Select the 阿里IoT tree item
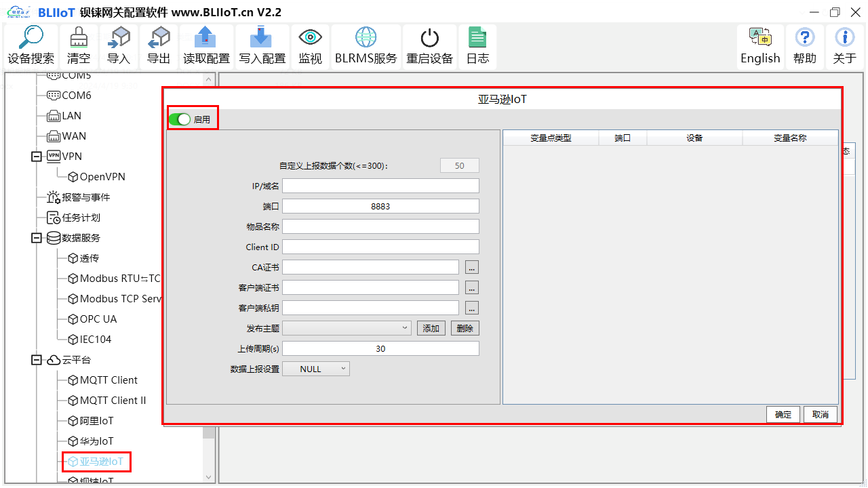Image resolution: width=868 pixels, height=488 pixels. tap(90, 421)
